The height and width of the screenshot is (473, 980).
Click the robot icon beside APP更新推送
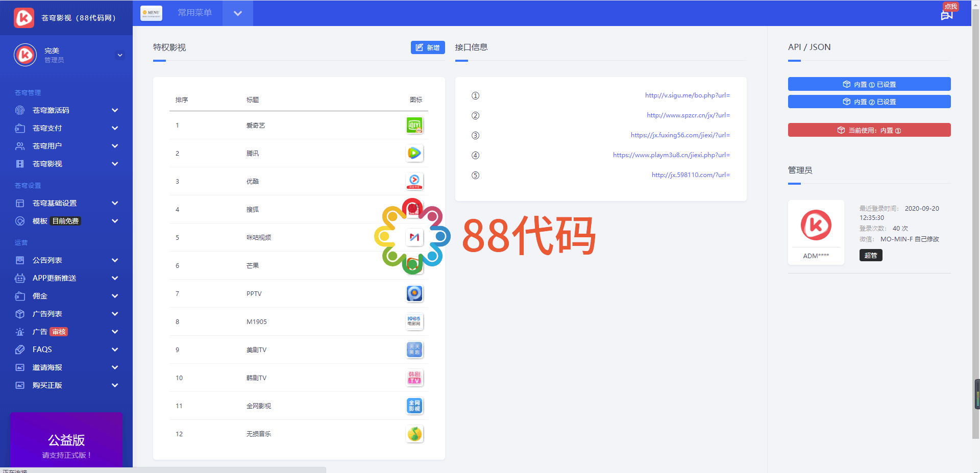[x=20, y=278]
